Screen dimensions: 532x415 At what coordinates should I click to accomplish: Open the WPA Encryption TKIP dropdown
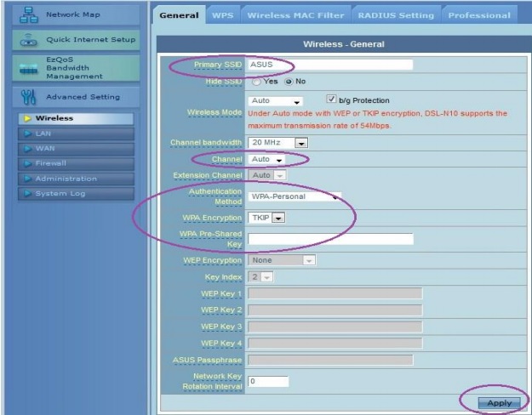click(266, 218)
